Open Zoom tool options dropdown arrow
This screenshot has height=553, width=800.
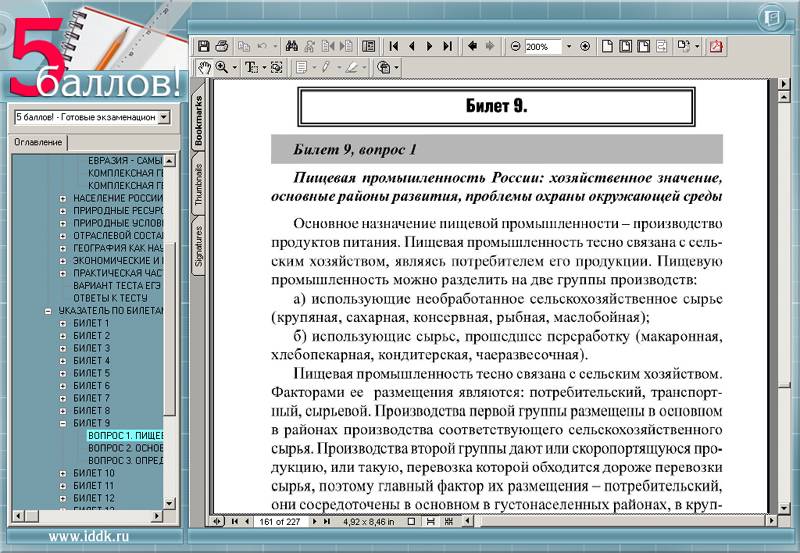[235, 67]
